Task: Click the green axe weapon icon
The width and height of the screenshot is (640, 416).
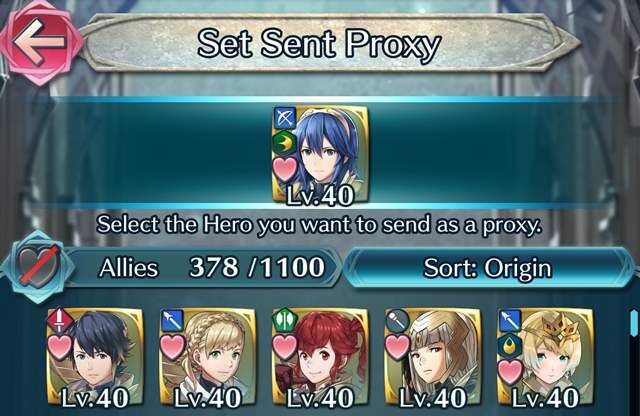Action: (285, 321)
